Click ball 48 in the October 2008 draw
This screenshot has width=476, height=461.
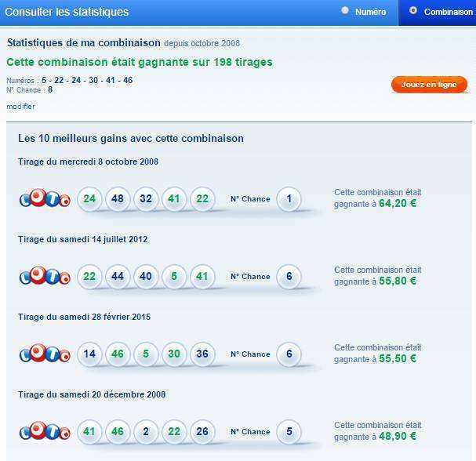118,199
